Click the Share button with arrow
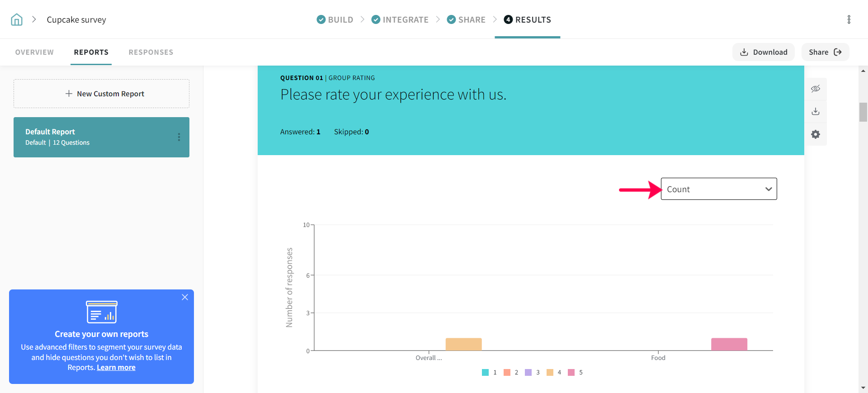 (x=825, y=52)
